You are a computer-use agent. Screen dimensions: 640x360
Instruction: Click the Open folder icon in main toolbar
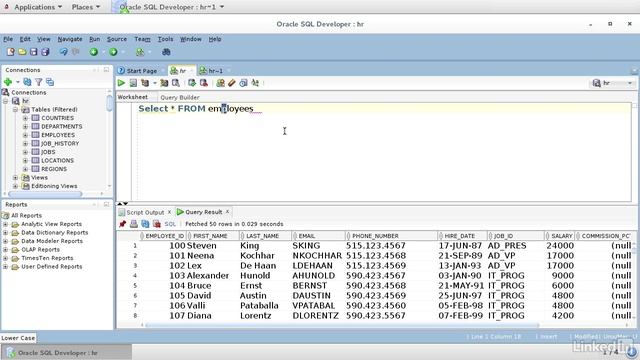point(22,52)
